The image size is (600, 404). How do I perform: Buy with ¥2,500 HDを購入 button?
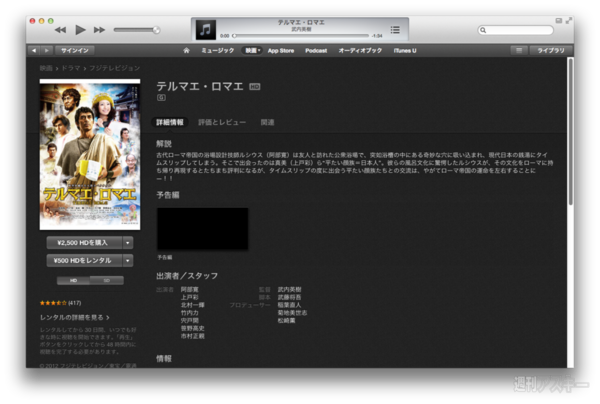(x=85, y=243)
